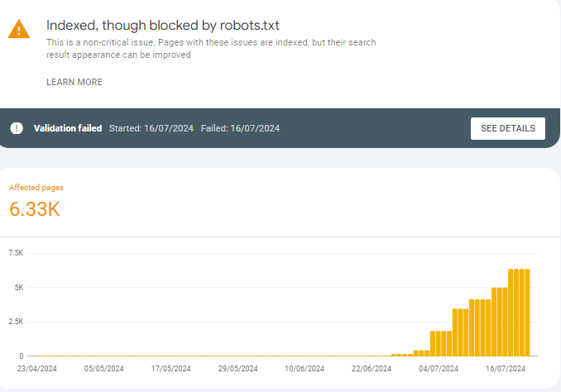Select the Affected pages 6.33K metric
Image resolution: width=561 pixels, height=392 pixels.
pos(36,201)
